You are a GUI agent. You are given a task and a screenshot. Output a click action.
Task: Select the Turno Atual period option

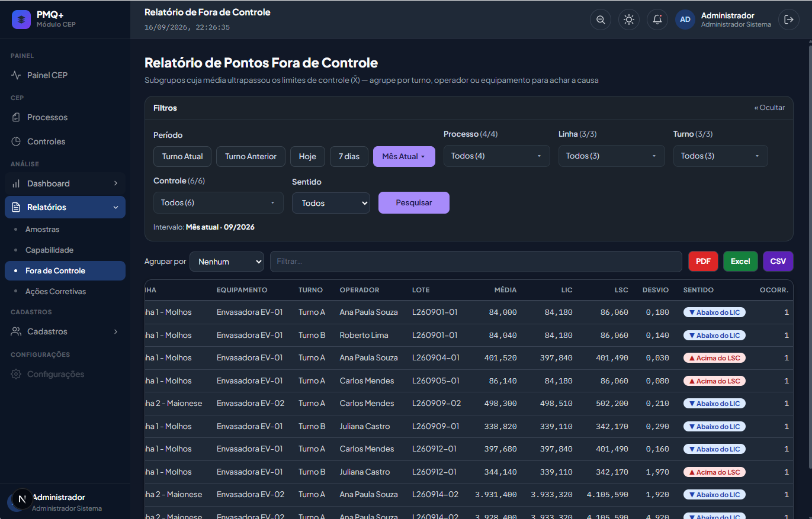click(x=182, y=156)
